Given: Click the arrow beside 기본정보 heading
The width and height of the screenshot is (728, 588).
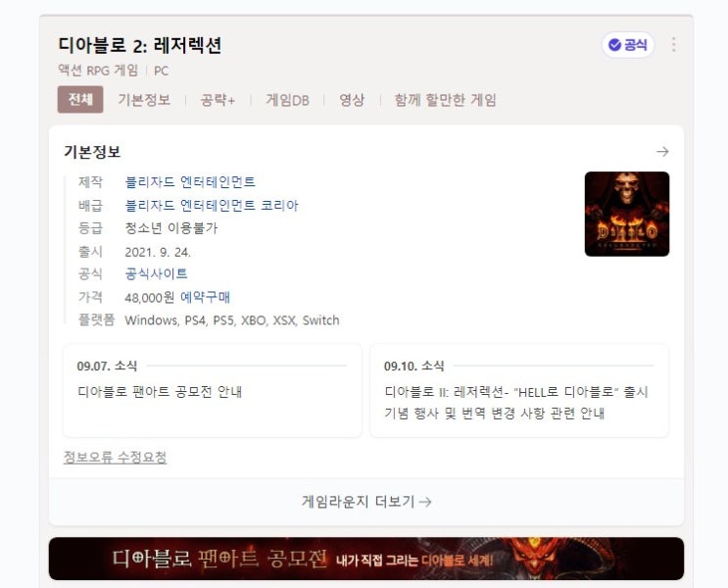Looking at the screenshot, I should tap(662, 152).
